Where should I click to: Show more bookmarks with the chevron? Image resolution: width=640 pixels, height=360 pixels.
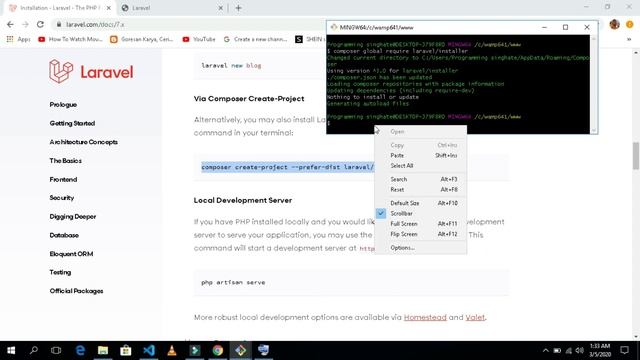pyautogui.click(x=629, y=39)
